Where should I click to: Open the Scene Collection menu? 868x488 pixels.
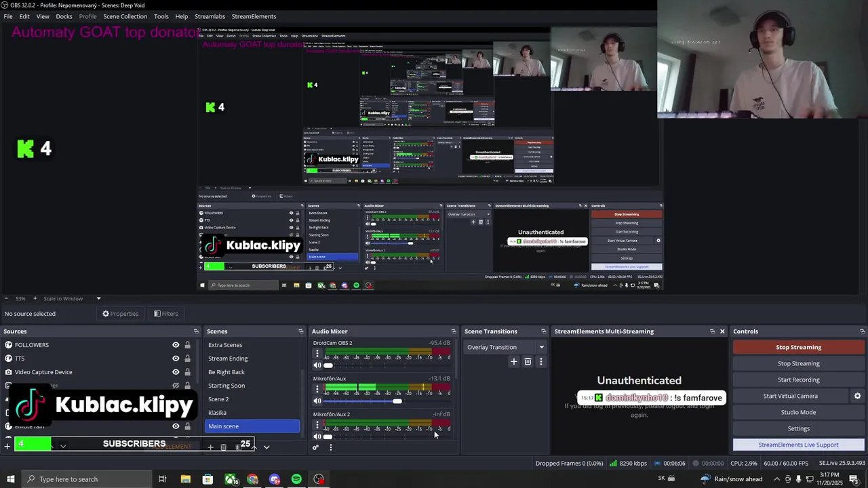(125, 16)
